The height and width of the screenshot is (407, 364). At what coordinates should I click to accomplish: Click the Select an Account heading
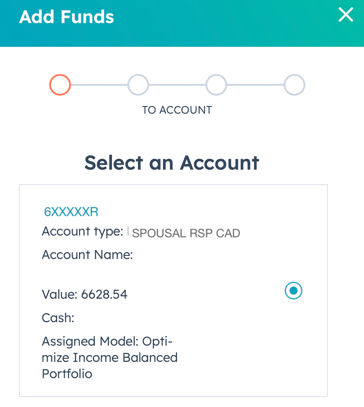pos(172,163)
